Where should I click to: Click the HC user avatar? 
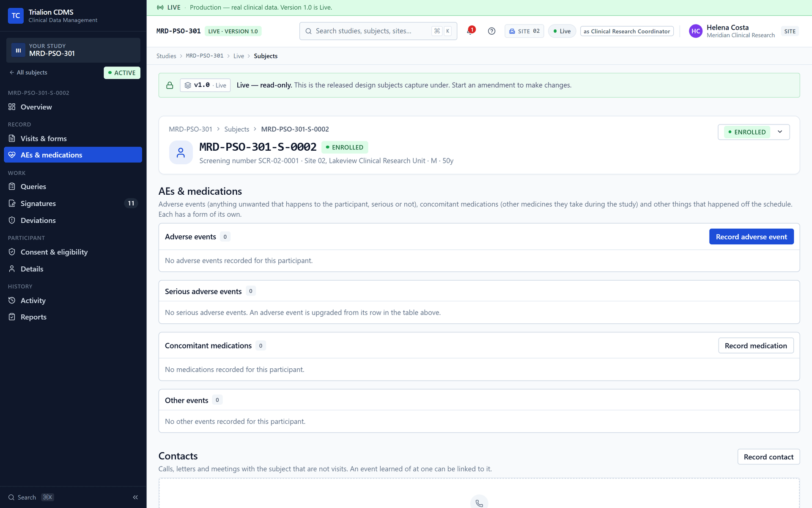(695, 31)
